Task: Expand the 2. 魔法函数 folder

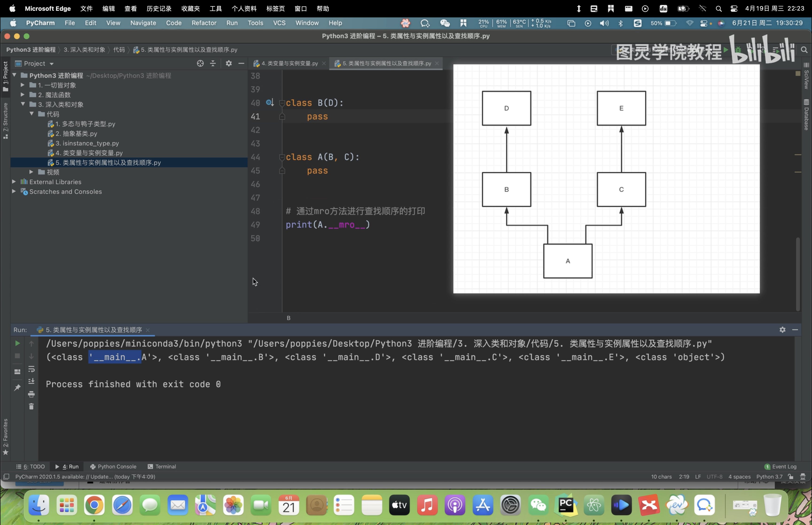Action: pos(23,94)
